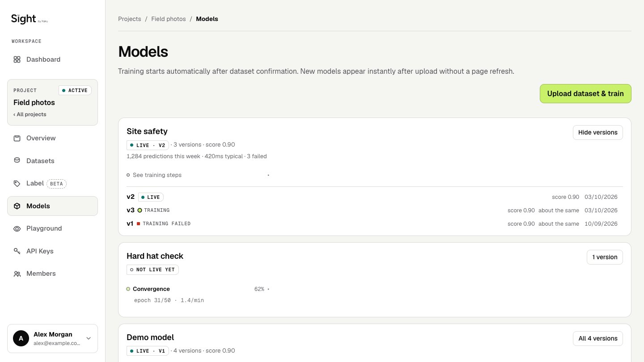
Task: Expand All 4 versions of Demo model
Action: pyautogui.click(x=597, y=338)
